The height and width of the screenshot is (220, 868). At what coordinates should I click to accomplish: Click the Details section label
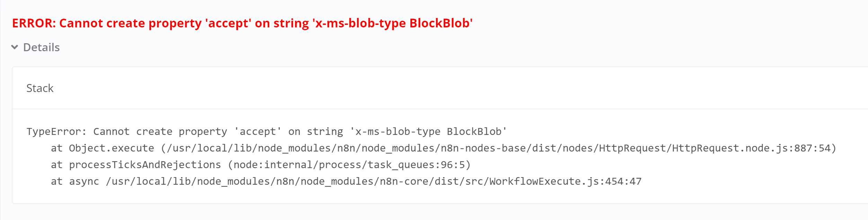point(41,47)
